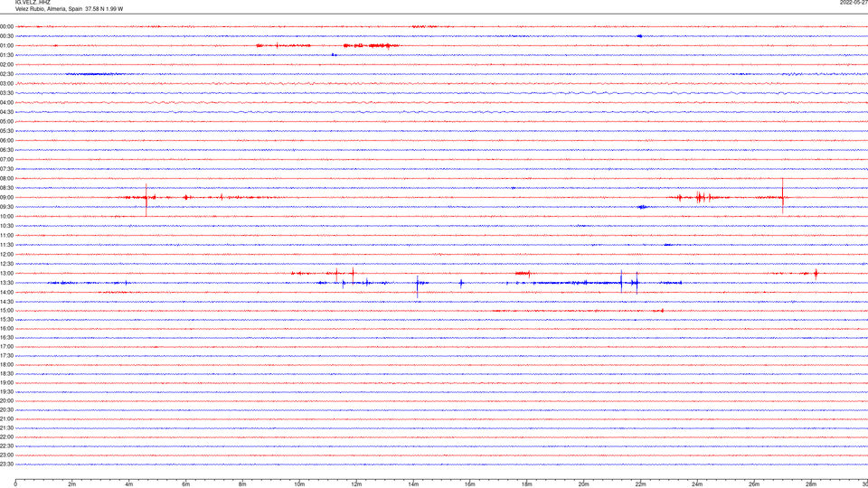This screenshot has height=488, width=868.
Task: Click the station code IG.VELZ..HHZ header
Action: coord(33,2)
